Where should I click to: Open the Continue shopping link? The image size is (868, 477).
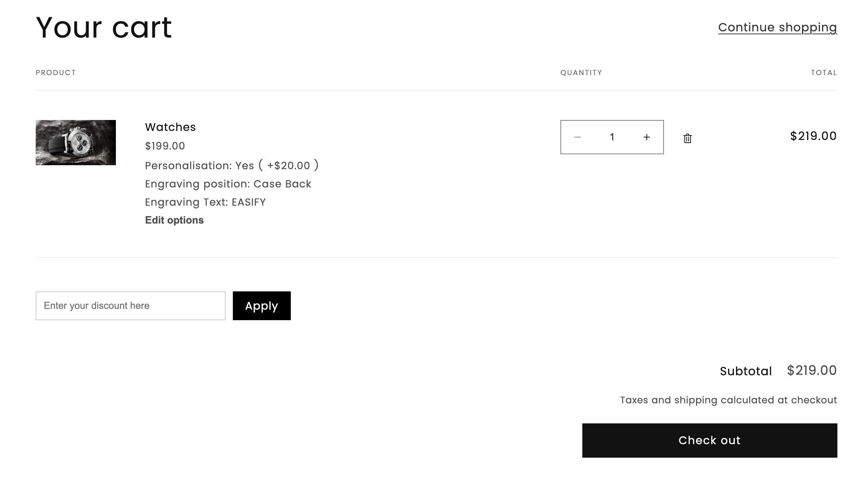tap(777, 27)
